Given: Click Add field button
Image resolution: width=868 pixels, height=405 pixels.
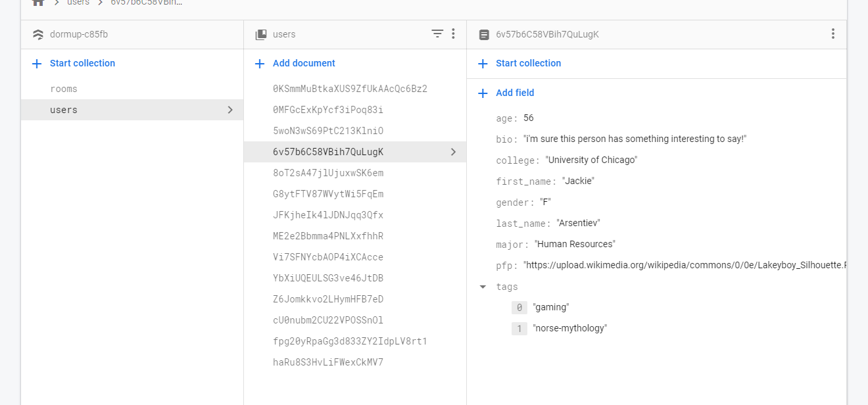Looking at the screenshot, I should click(x=514, y=93).
